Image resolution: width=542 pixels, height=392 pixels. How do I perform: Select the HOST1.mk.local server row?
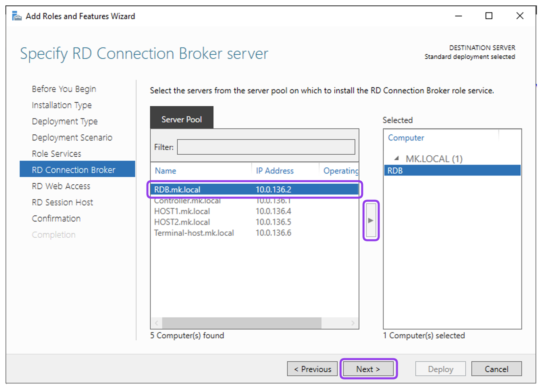pyautogui.click(x=255, y=211)
